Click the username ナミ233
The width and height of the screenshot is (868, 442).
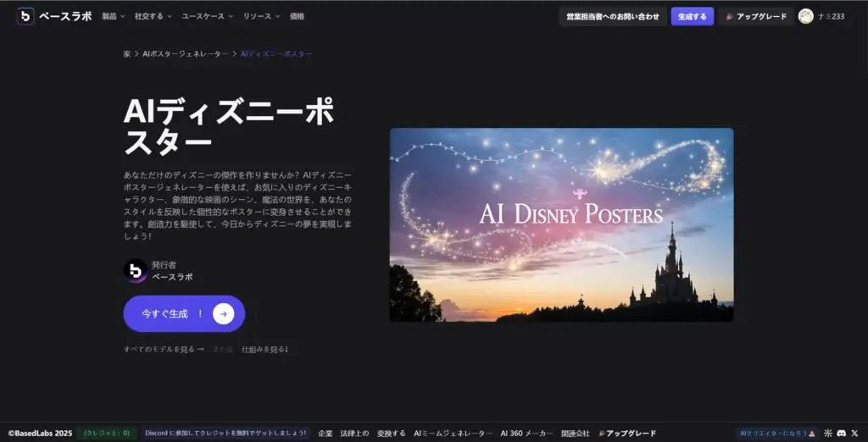(832, 17)
